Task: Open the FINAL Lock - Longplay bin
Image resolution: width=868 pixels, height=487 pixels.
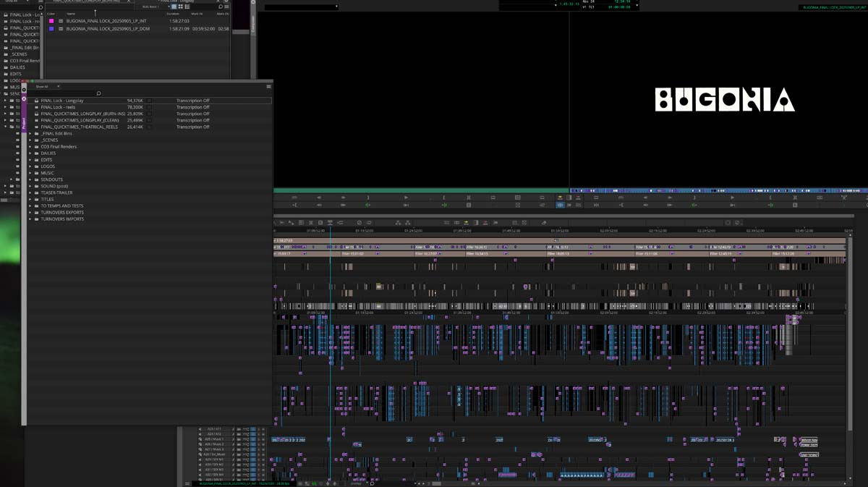Action: tap(61, 101)
